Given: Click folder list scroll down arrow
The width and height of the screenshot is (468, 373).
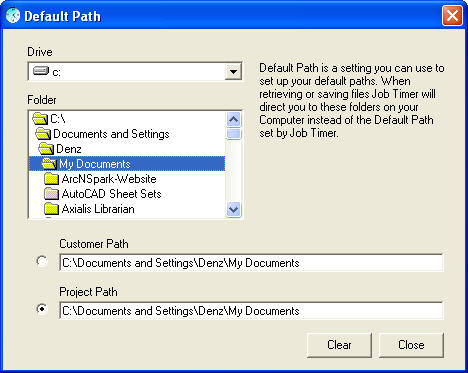Looking at the screenshot, I should [233, 210].
